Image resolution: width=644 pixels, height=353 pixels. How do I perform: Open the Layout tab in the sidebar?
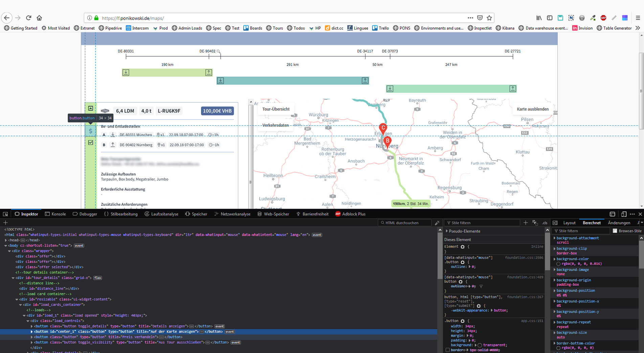pyautogui.click(x=569, y=223)
